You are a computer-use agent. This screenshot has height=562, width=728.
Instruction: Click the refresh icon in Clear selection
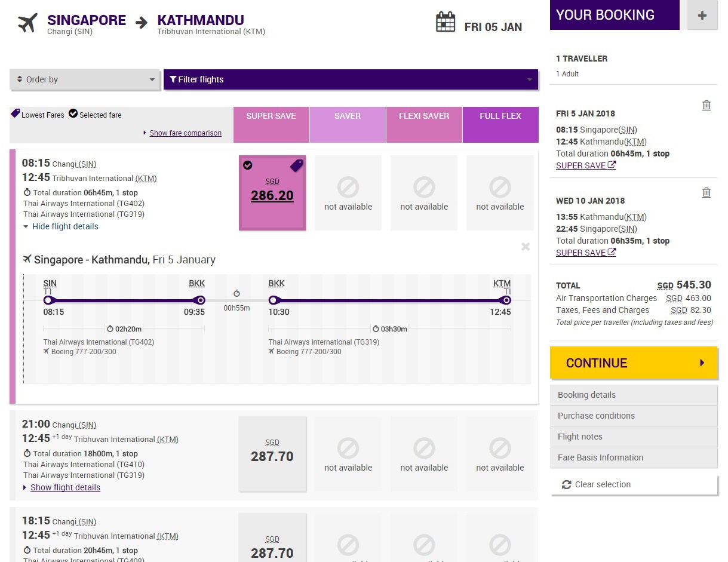click(x=567, y=485)
